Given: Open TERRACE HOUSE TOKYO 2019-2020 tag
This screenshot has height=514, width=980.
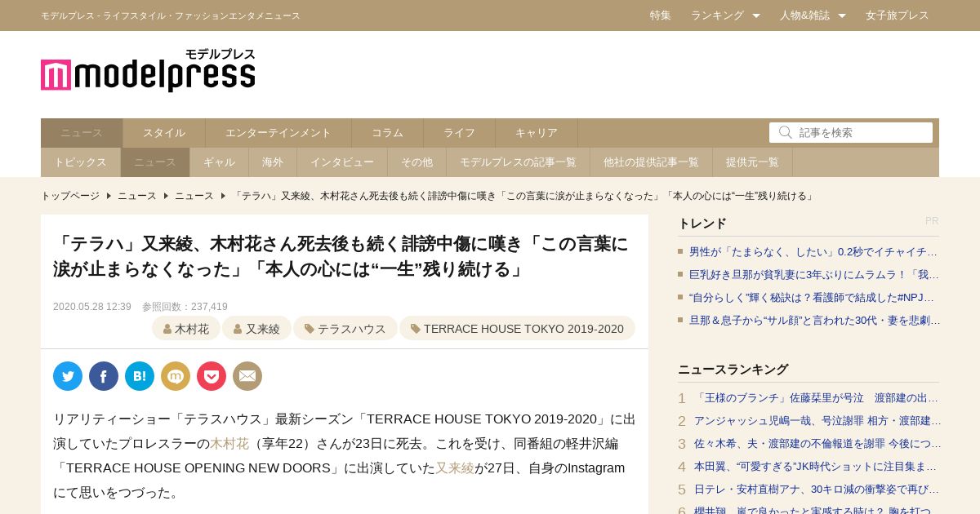Looking at the screenshot, I should click(x=517, y=328).
